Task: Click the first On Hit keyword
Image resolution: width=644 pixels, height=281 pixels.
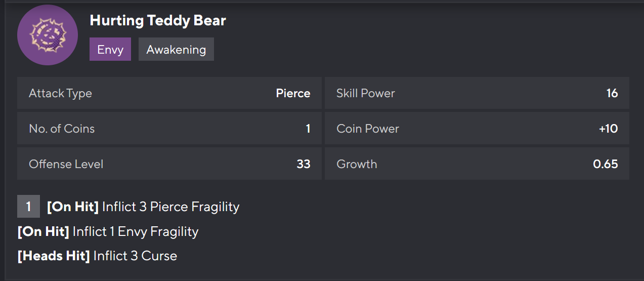Action: (73, 207)
